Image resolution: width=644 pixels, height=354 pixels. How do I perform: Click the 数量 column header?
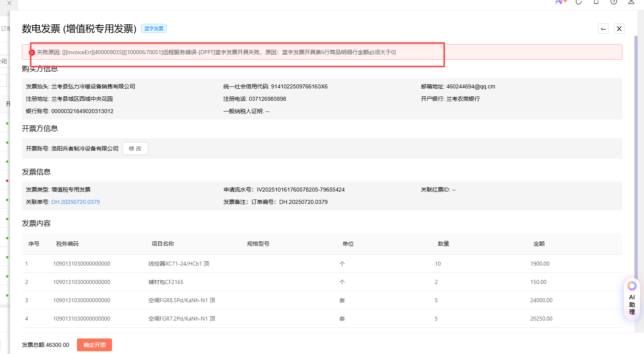[x=443, y=244]
